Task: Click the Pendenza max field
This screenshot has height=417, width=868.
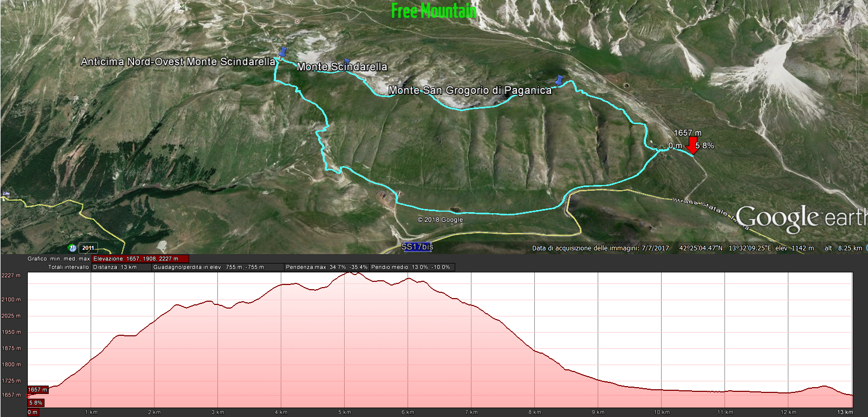Action: point(326,267)
